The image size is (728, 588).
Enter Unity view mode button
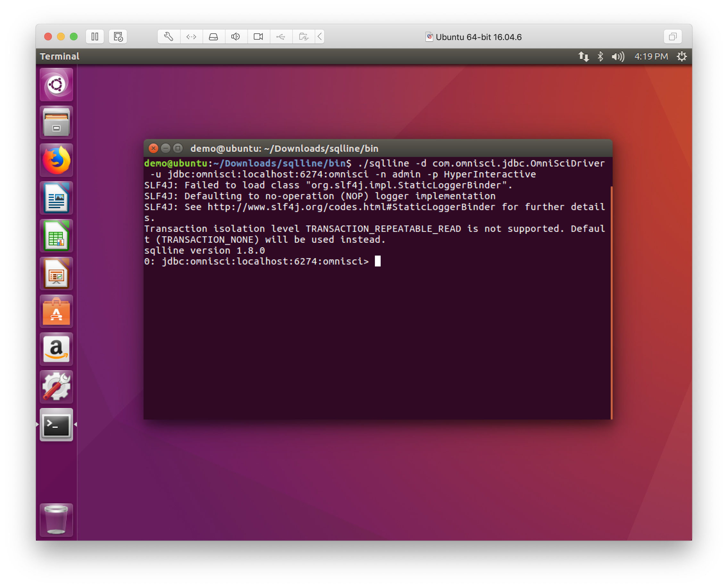673,37
